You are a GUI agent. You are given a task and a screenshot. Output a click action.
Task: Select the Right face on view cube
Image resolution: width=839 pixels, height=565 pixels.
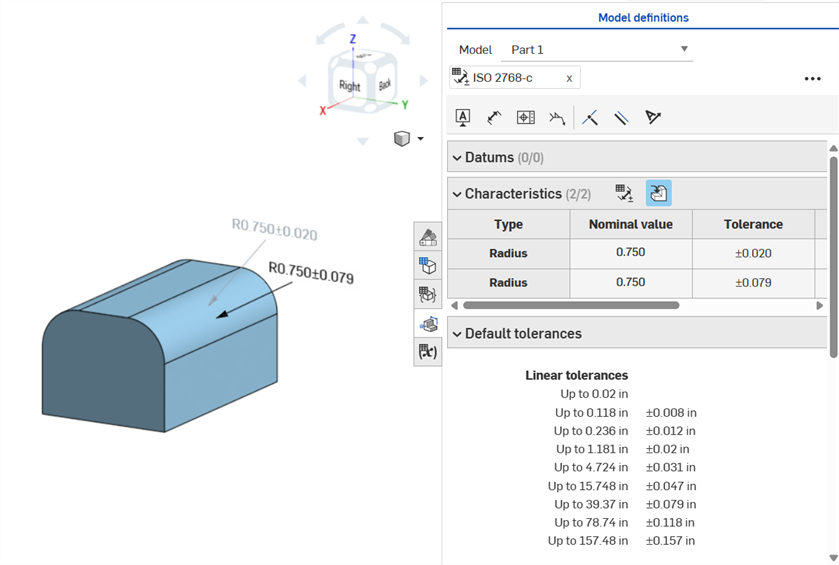pos(349,86)
